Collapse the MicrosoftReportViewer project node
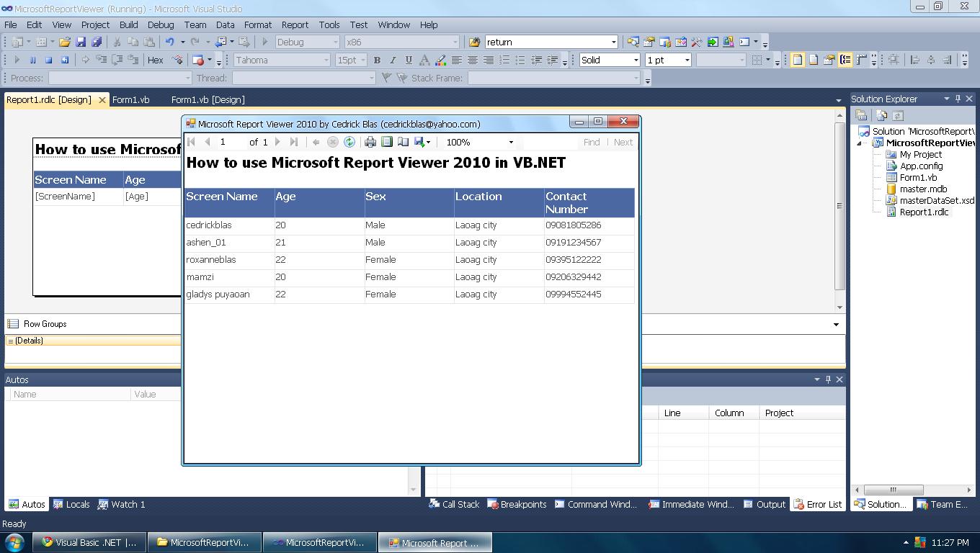Viewport: 980px width, 553px height. (x=860, y=143)
